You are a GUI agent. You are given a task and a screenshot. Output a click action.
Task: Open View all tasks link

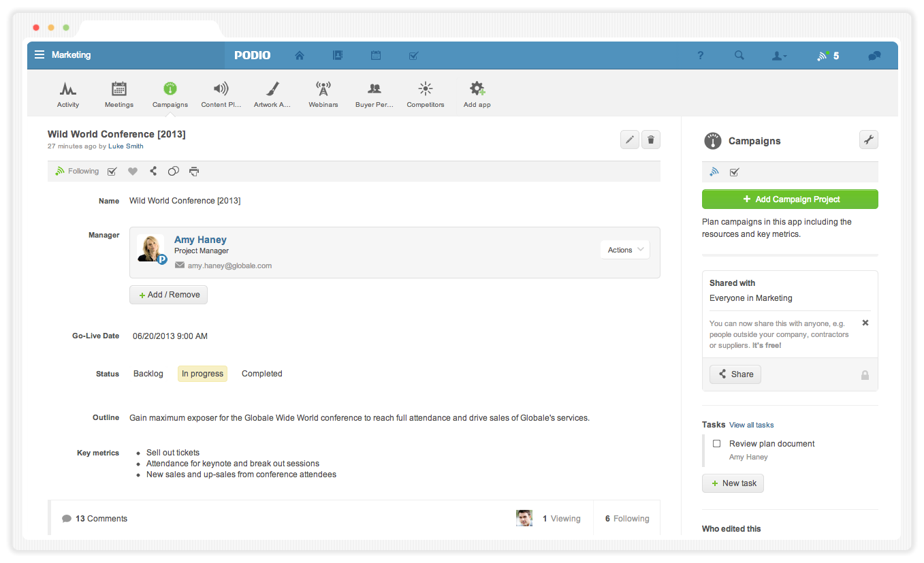click(x=752, y=425)
